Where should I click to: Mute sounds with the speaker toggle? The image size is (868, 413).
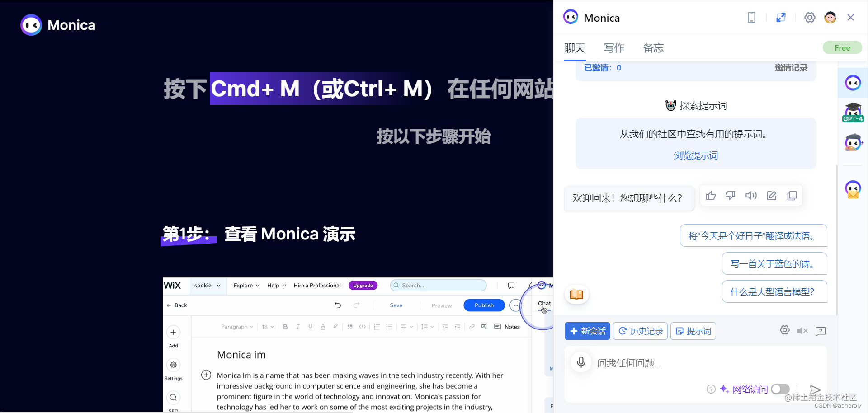(803, 330)
